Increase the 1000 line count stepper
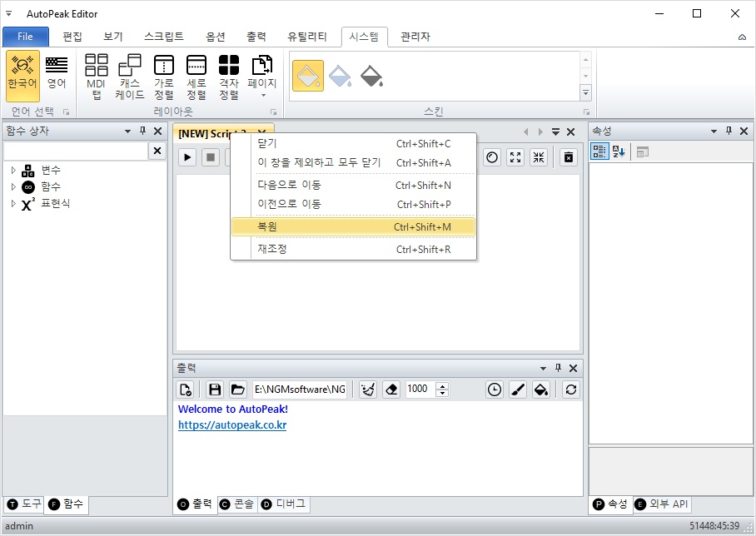Image resolution: width=756 pixels, height=536 pixels. coord(442,385)
